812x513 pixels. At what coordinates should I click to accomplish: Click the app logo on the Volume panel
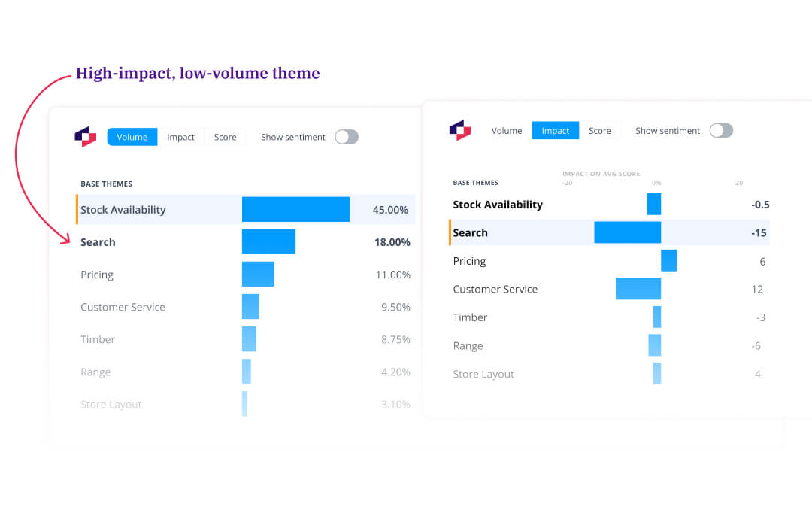tap(83, 136)
